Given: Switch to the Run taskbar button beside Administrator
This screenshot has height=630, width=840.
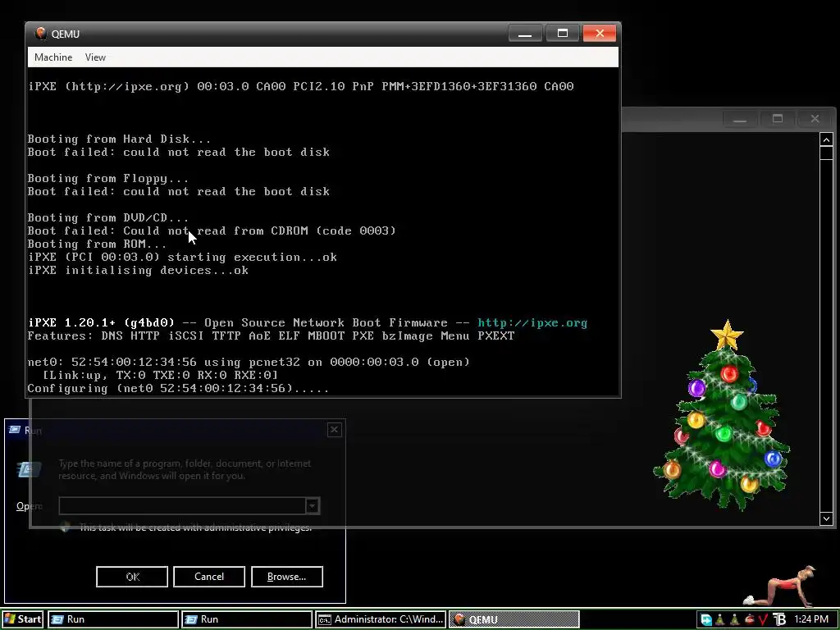Looking at the screenshot, I should click(x=247, y=619).
